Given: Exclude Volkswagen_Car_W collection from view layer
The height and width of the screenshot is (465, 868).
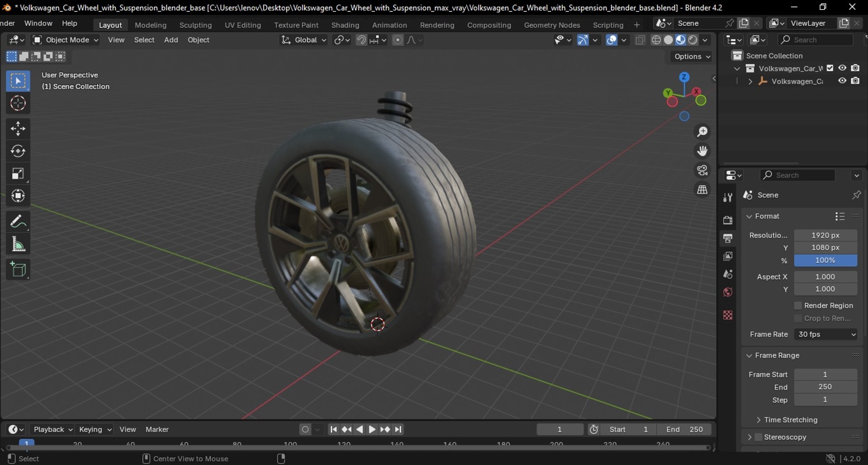Looking at the screenshot, I should [x=830, y=68].
